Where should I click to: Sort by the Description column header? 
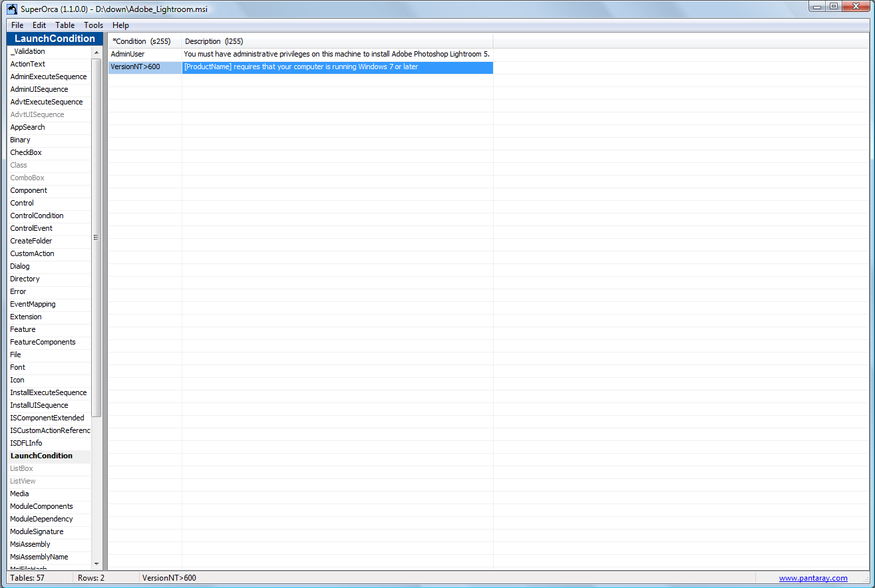[337, 41]
